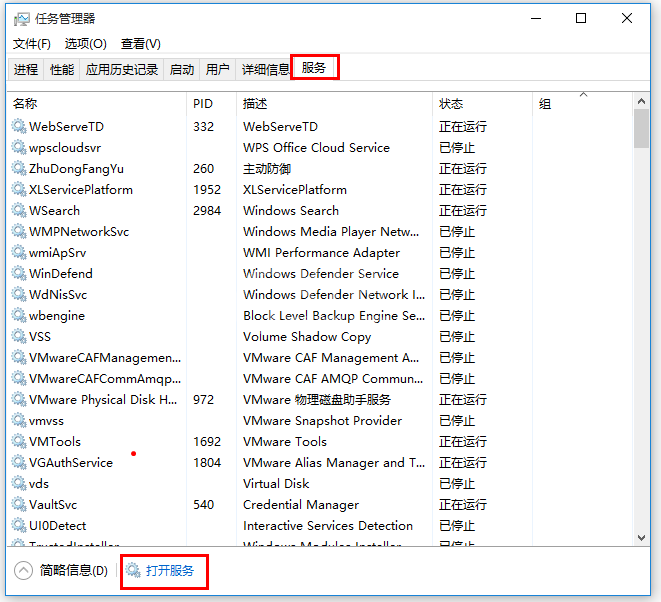Click 'WMI Performance Adapter' description
The image size is (661, 602).
pos(322,252)
